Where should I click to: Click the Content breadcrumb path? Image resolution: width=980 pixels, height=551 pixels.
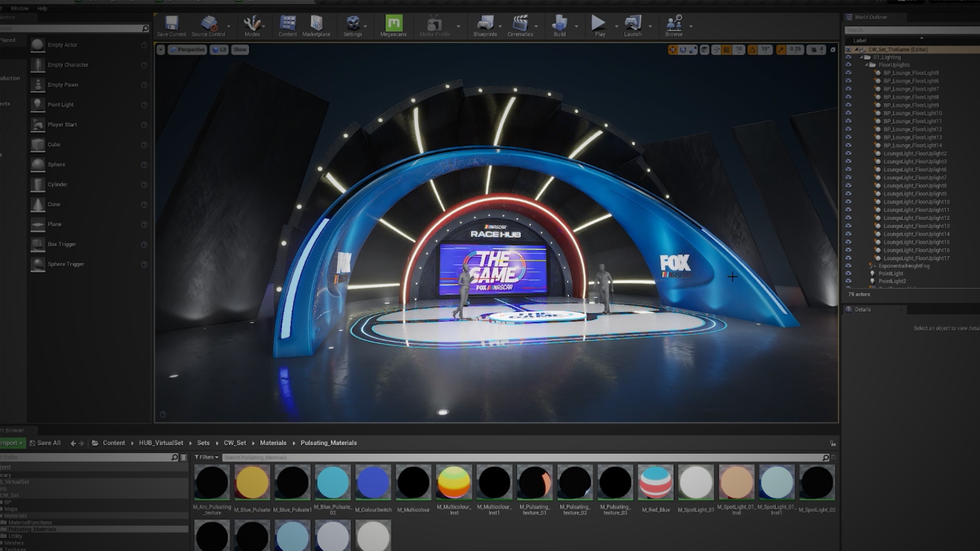point(114,443)
